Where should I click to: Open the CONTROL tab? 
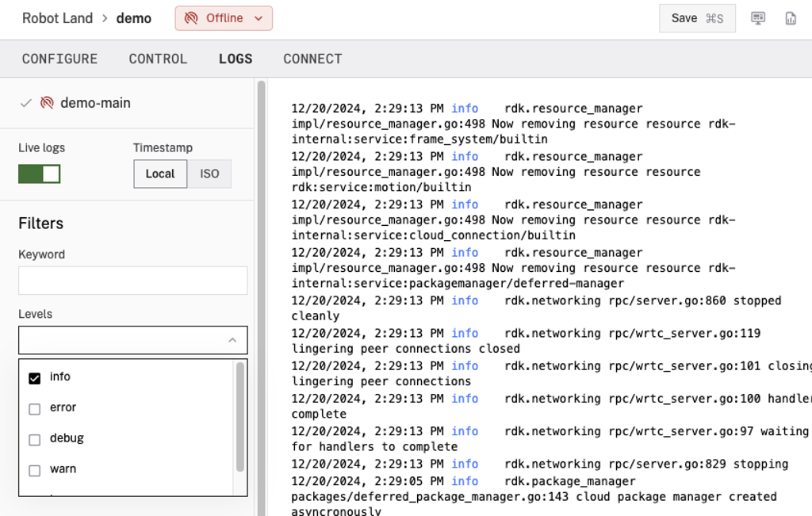point(158,58)
